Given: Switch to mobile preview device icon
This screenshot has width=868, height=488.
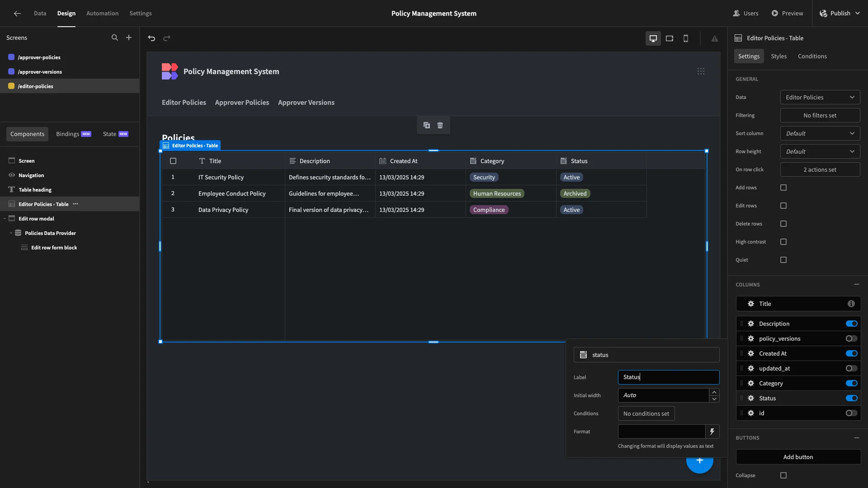Looking at the screenshot, I should (x=686, y=38).
